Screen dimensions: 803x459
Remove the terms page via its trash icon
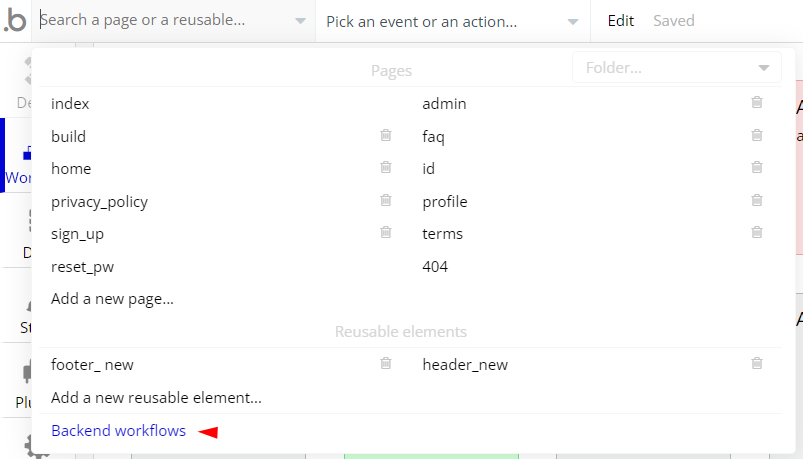click(x=757, y=233)
